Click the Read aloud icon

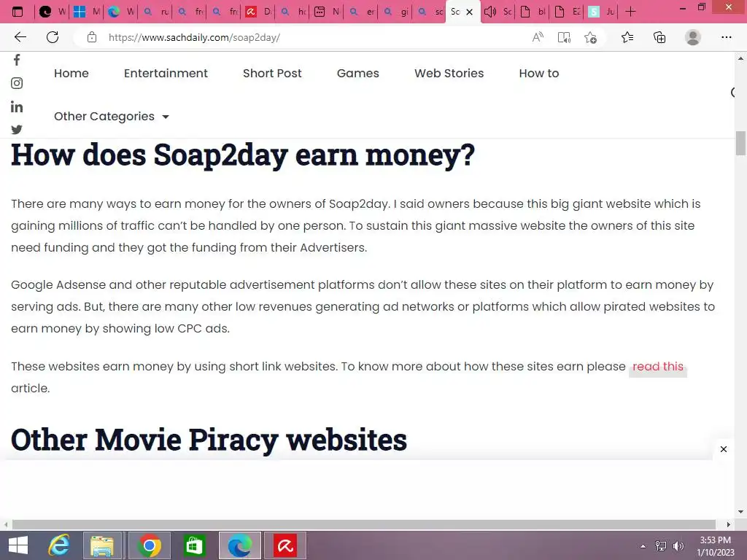point(538,37)
